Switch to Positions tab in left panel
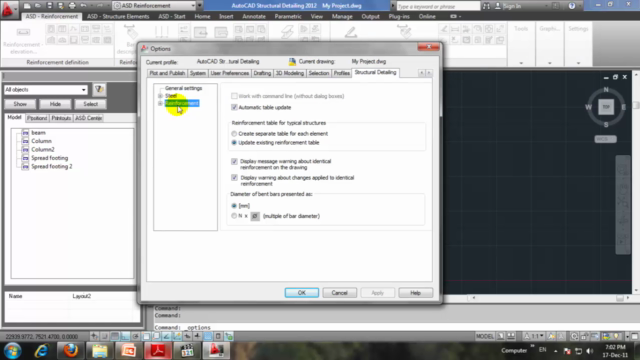The height and width of the screenshot is (360, 640). (37, 118)
